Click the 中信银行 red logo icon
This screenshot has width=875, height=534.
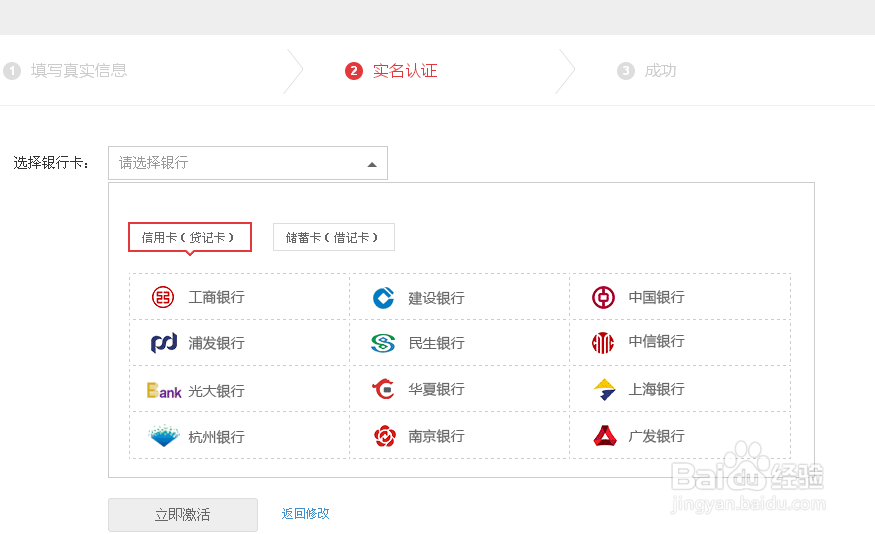click(x=603, y=343)
